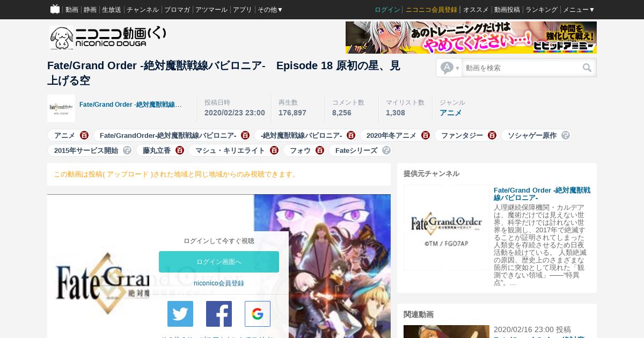Open the アプリ menu item
Image resolution: width=644 pixels, height=338 pixels.
coord(243,10)
